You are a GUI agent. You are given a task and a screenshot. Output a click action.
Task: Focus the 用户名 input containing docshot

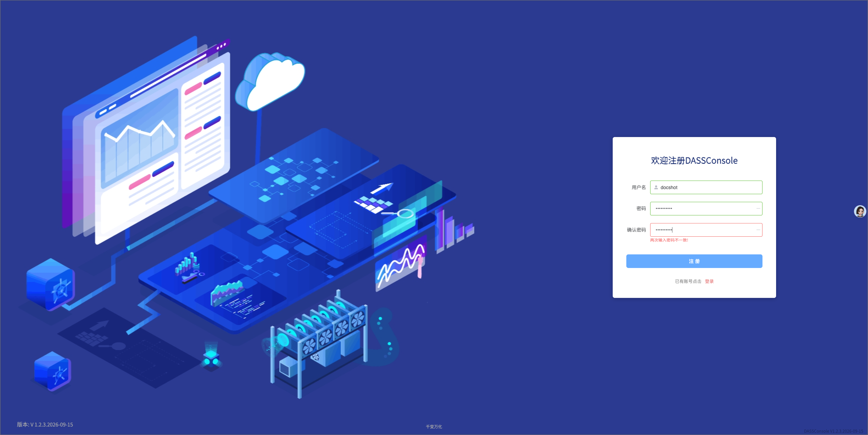tap(706, 187)
